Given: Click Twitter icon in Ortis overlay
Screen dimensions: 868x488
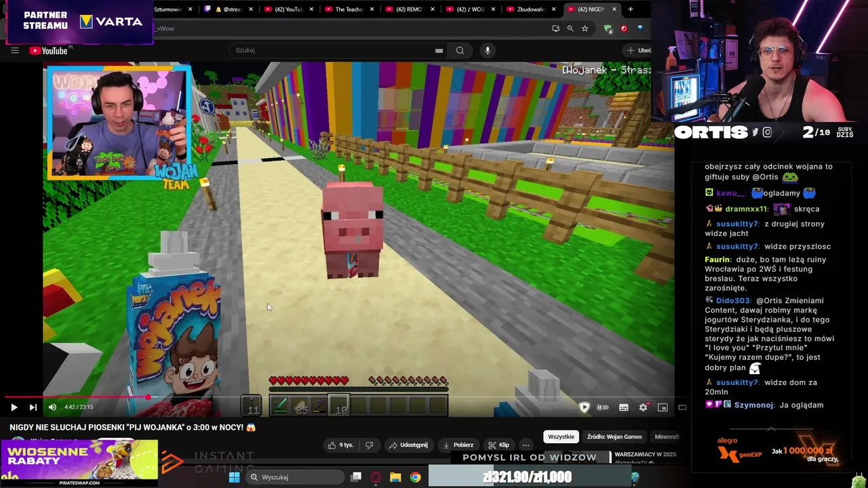Looking at the screenshot, I should (755, 133).
